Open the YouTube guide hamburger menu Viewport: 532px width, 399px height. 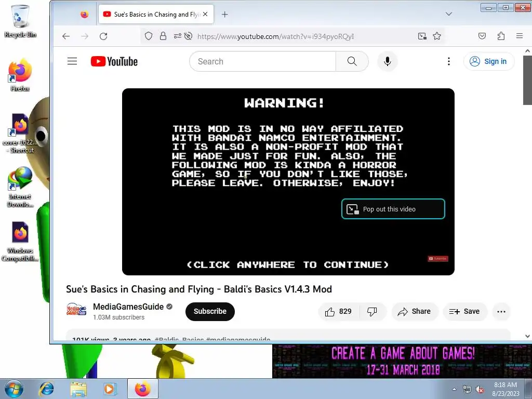pyautogui.click(x=72, y=61)
